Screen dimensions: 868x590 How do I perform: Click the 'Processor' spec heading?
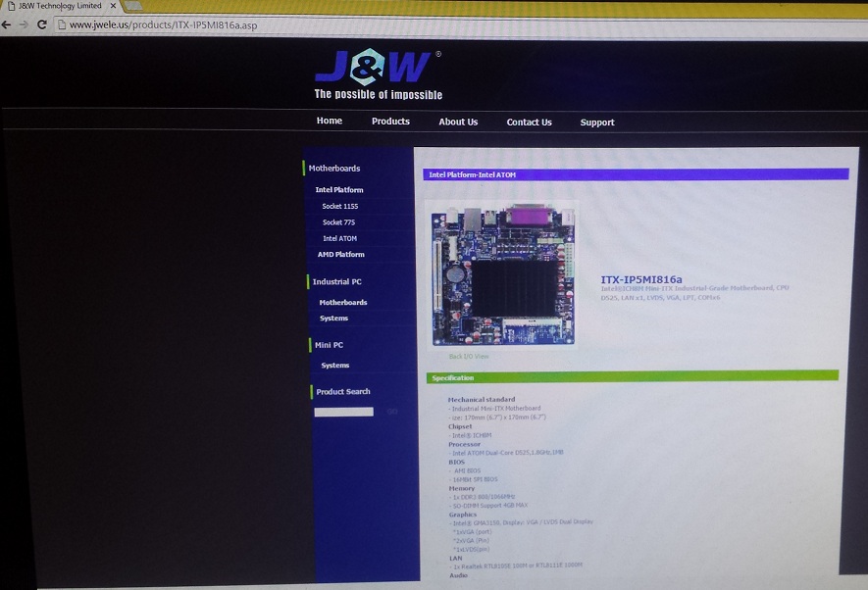click(465, 444)
